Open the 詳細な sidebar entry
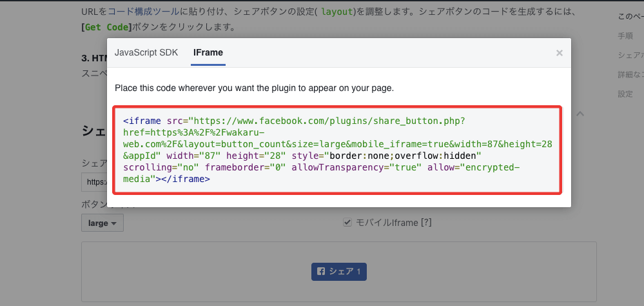Screen dimensions: 644x306 coord(629,74)
